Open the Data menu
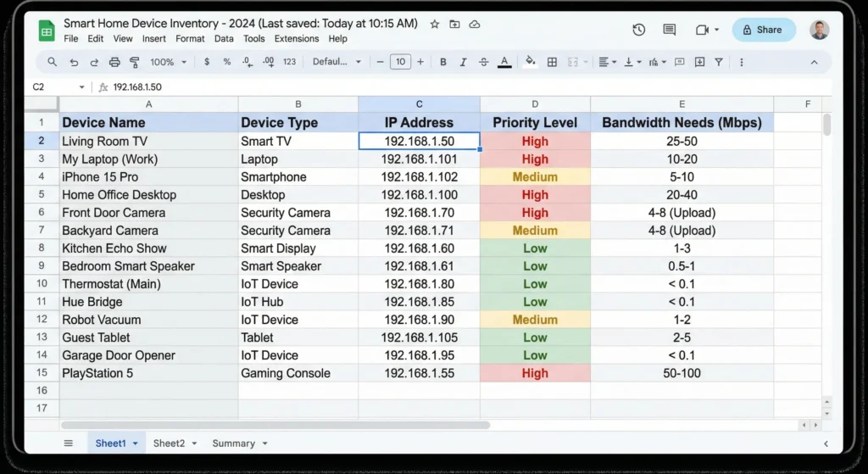Screen dimensions: 868x474 pyautogui.click(x=224, y=39)
